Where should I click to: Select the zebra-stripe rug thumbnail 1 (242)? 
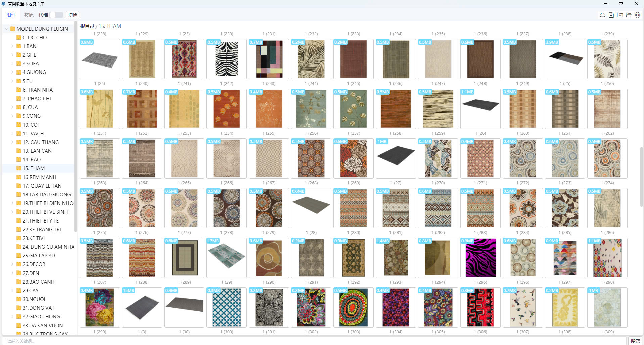click(x=226, y=59)
